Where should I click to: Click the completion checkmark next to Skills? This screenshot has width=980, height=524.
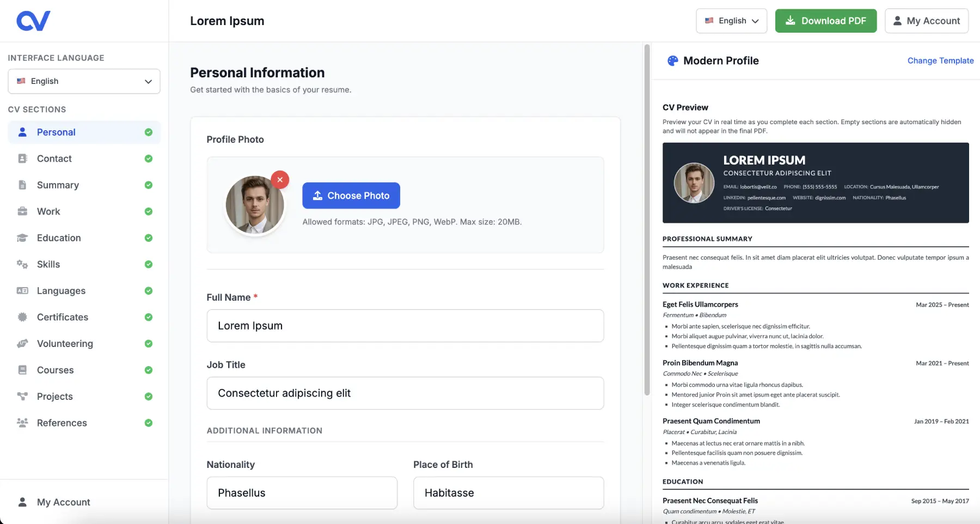click(x=149, y=264)
